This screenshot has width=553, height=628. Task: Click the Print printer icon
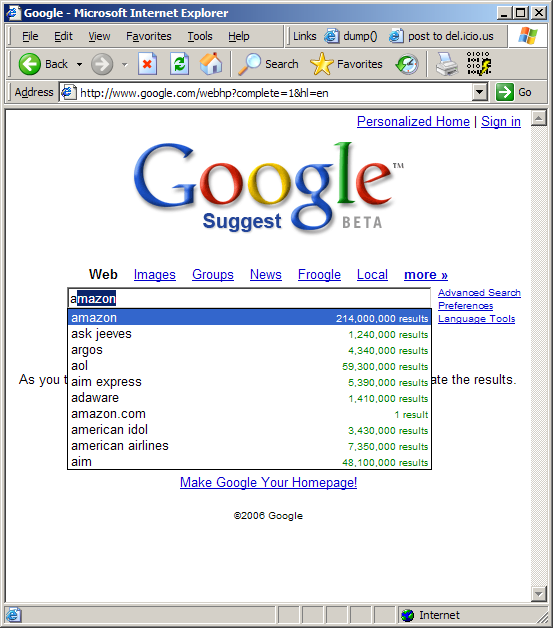(446, 64)
